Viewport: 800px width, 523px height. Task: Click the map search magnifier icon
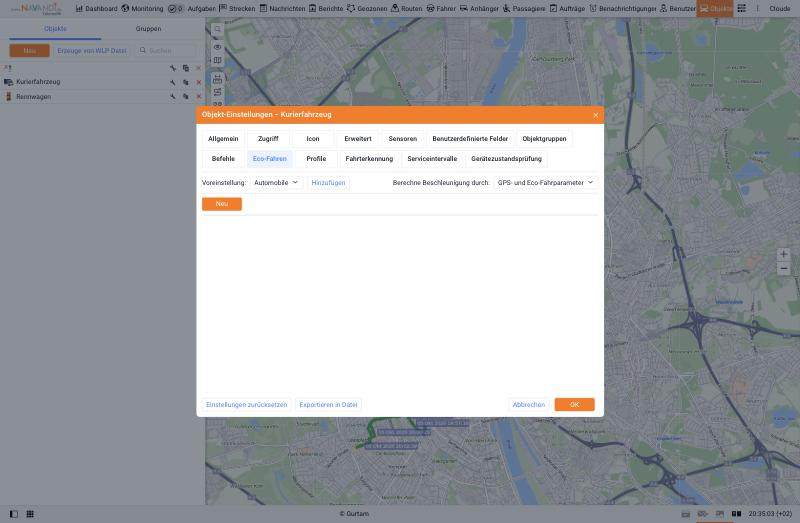coord(217,30)
